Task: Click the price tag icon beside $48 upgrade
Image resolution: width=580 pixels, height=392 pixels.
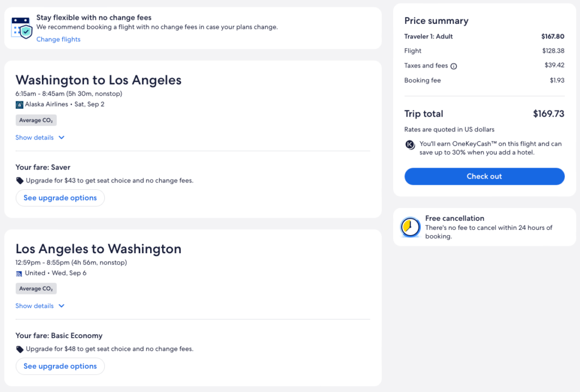Action: tap(20, 350)
